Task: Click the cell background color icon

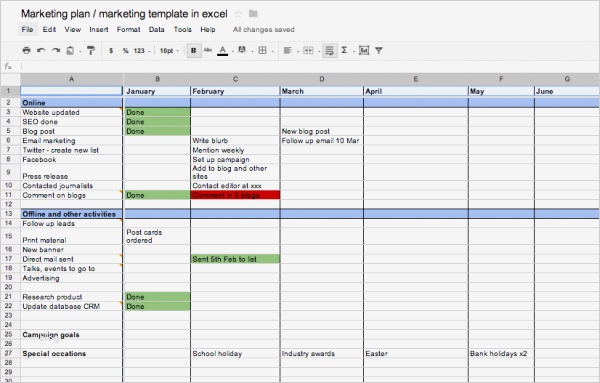Action: coord(242,50)
